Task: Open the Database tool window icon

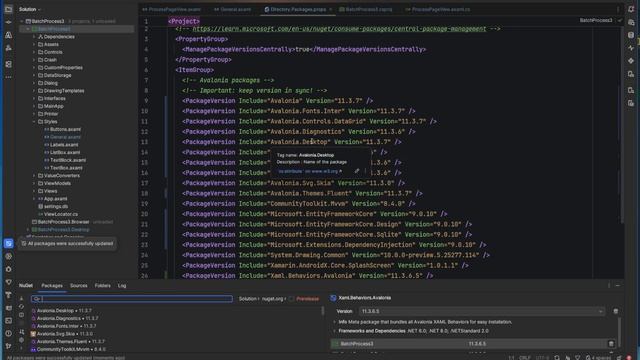Action: (631, 35)
